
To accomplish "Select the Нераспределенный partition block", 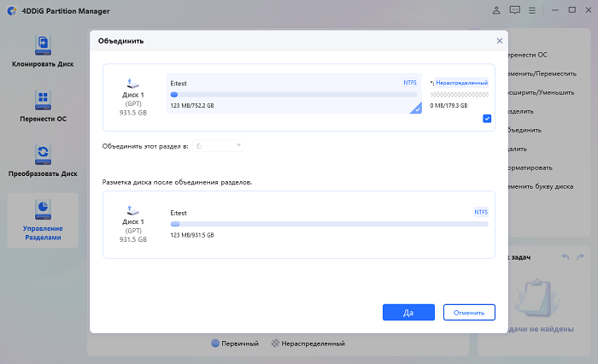I will coord(460,93).
